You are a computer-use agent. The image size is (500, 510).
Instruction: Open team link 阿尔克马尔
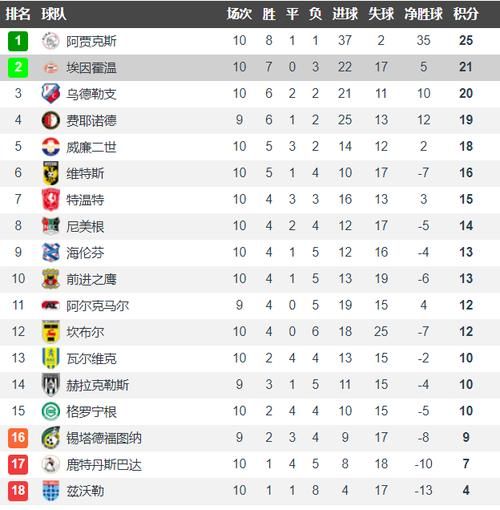97,305
